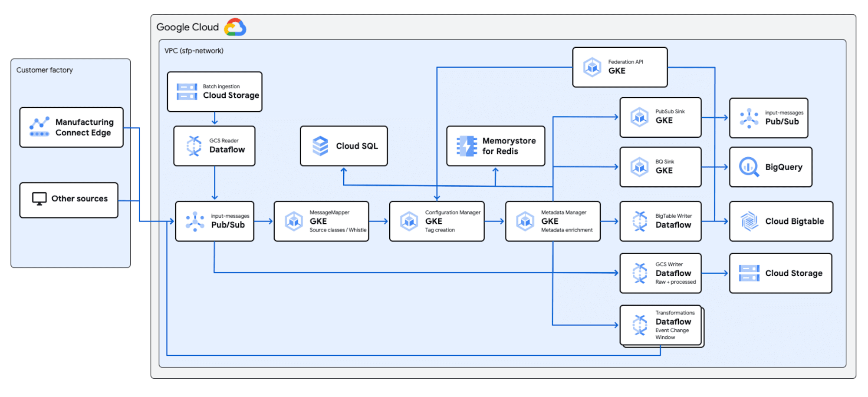Click the Pub/Sub icon left of MessageMapper
This screenshot has height=397, width=868.
point(195,221)
